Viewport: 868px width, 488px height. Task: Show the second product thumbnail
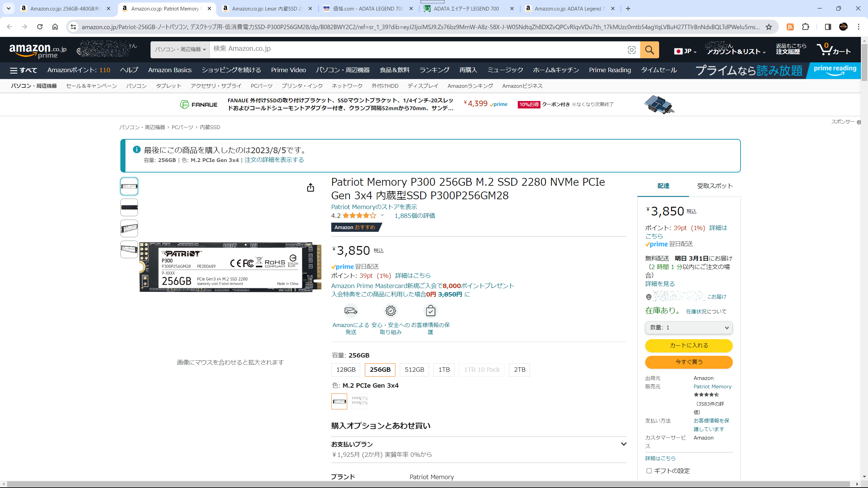pos(129,207)
